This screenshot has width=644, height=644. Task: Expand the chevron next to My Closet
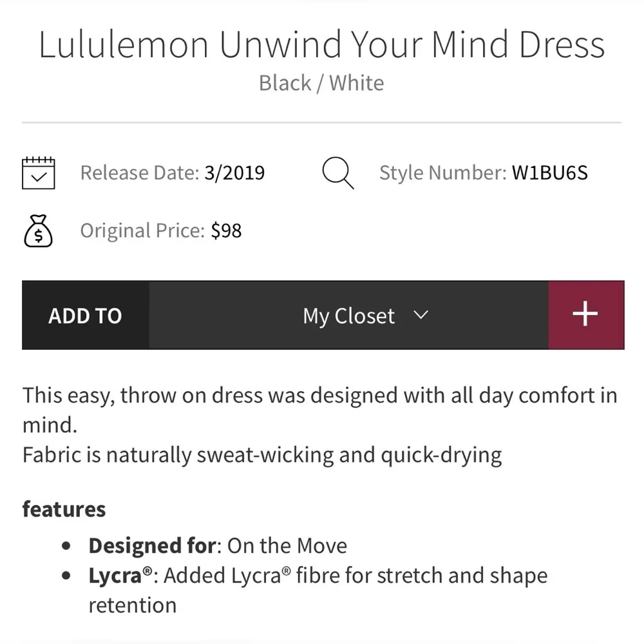[422, 316]
